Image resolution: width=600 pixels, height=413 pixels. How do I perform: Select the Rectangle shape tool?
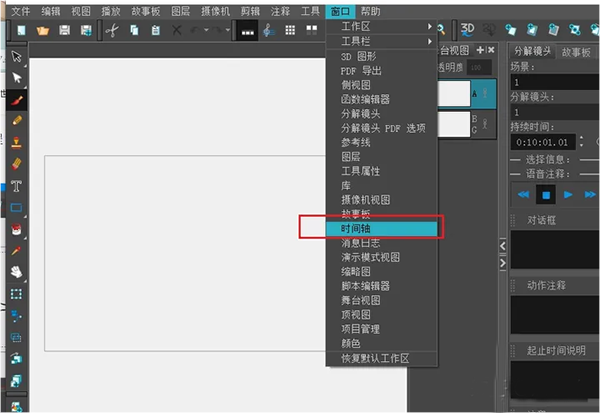[x=16, y=208]
